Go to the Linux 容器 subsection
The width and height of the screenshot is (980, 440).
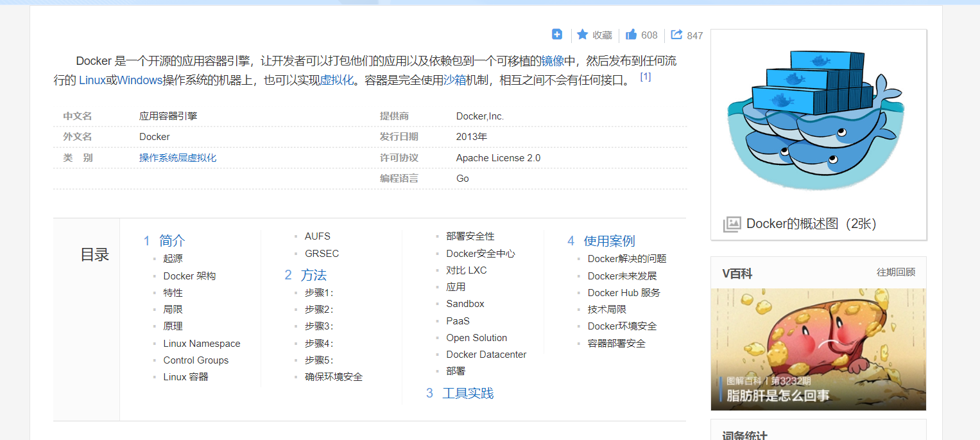point(185,377)
